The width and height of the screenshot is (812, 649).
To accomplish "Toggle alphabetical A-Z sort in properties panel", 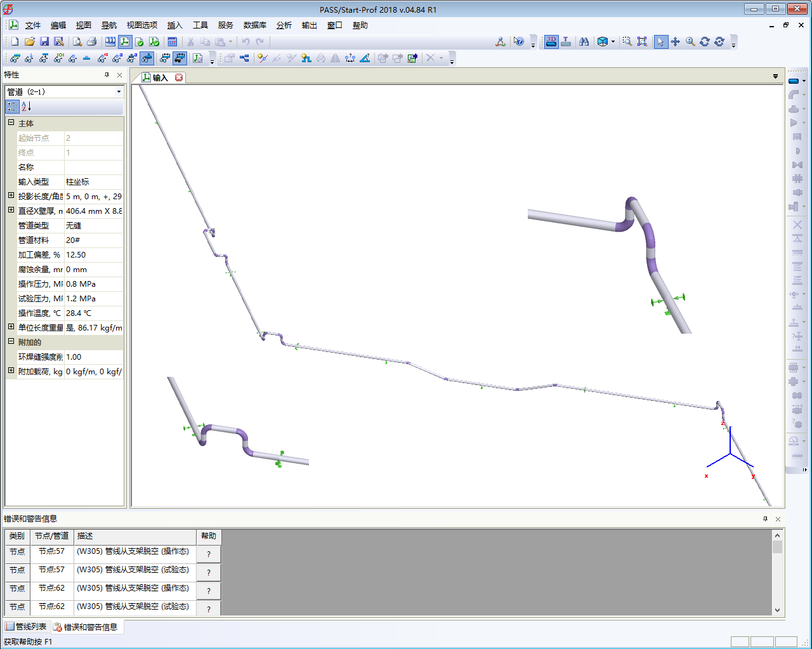I will [x=26, y=107].
